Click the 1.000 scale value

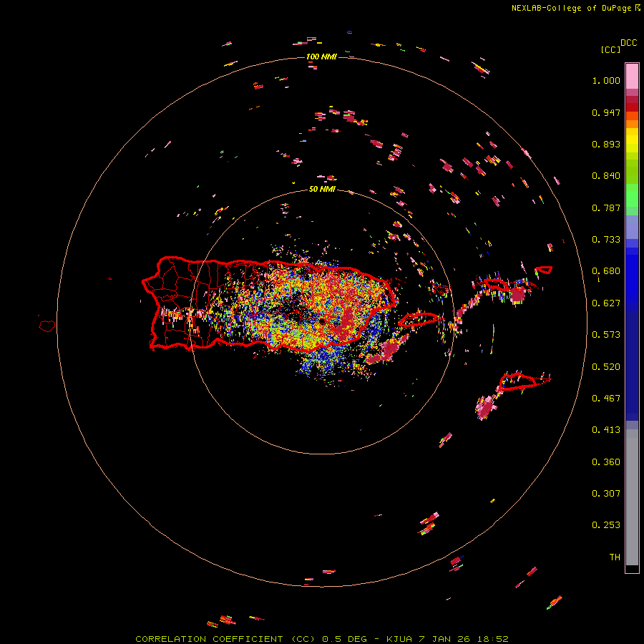(x=606, y=80)
